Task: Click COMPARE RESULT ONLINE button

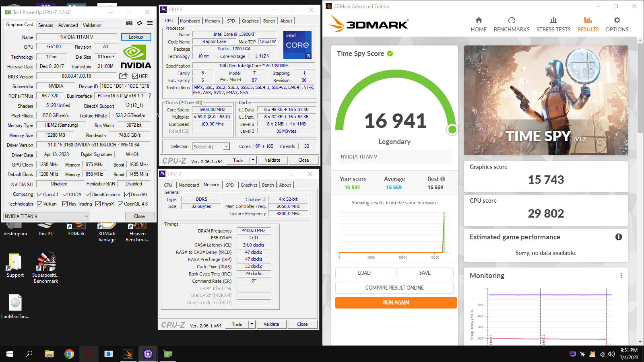Action: [x=394, y=288]
